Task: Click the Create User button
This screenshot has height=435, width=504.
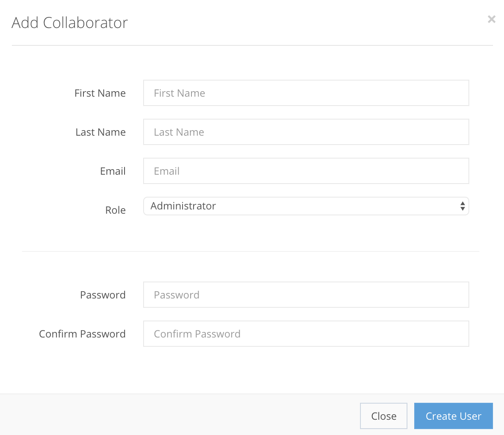Action: (x=453, y=416)
